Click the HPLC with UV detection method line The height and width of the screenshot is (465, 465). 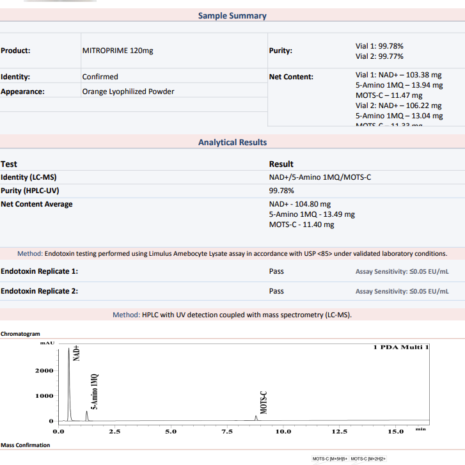click(232, 315)
